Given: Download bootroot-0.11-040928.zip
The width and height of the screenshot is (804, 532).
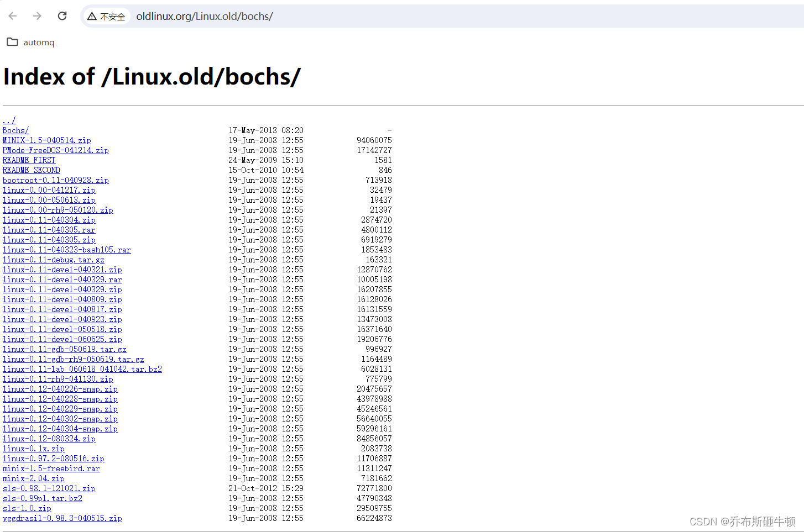Looking at the screenshot, I should click(x=55, y=180).
